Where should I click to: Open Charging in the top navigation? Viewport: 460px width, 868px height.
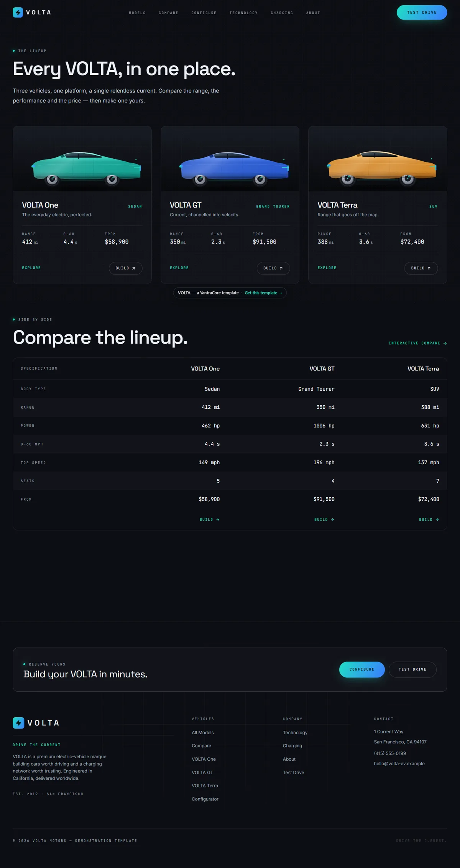(282, 13)
